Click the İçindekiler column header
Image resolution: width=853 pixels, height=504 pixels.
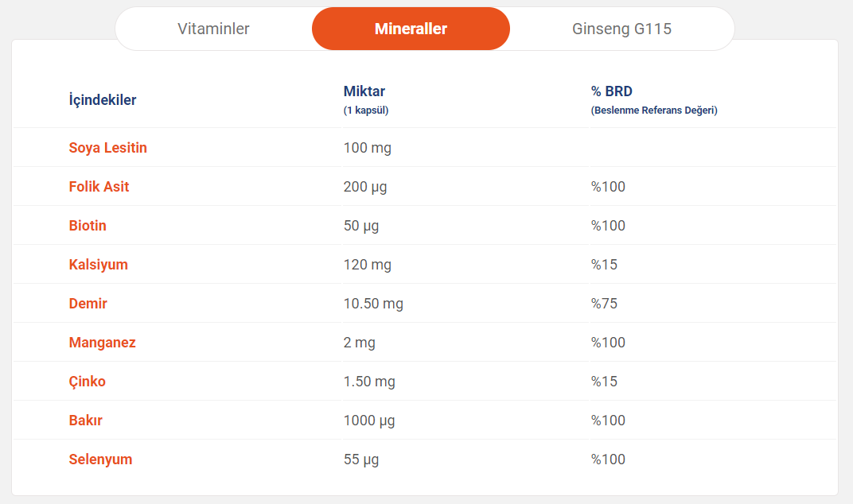click(103, 100)
